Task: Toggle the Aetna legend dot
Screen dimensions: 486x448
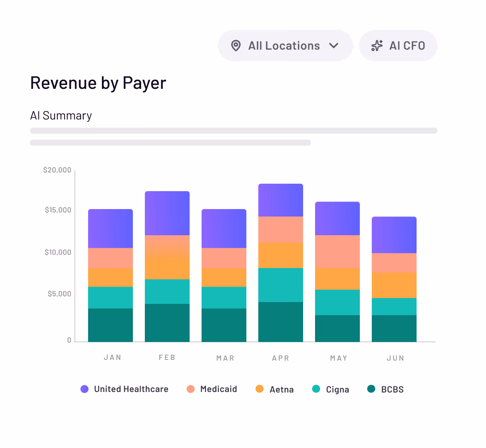Action: click(259, 389)
